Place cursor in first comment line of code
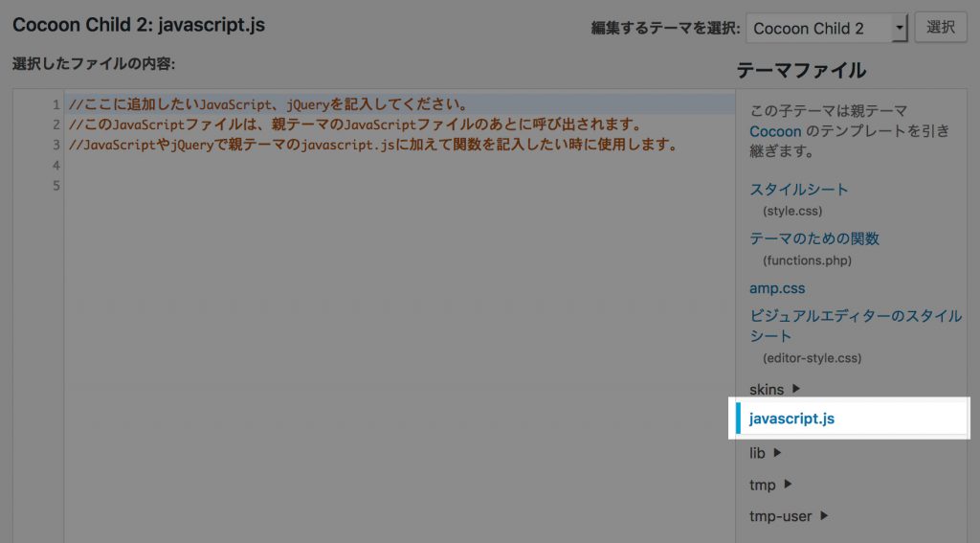 268,104
